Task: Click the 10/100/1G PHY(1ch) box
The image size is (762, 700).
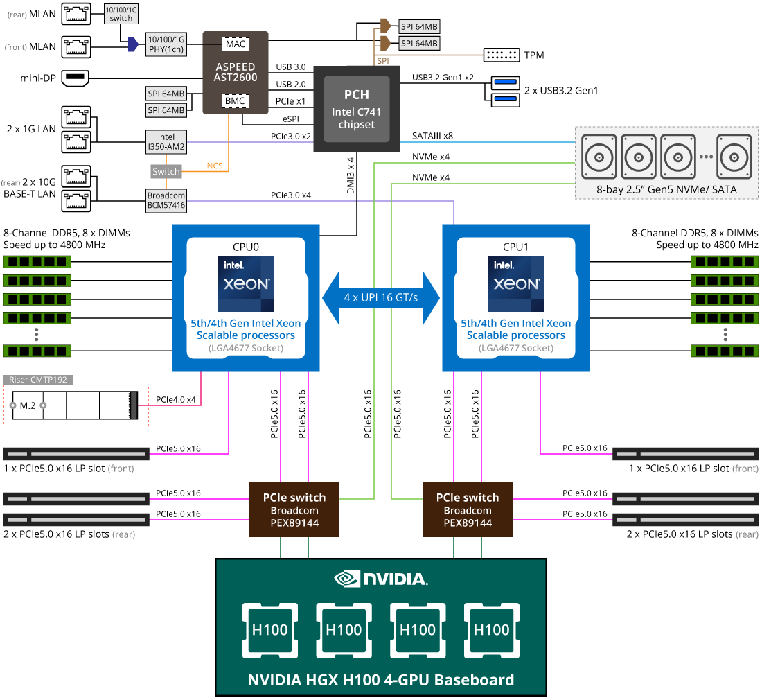Action: tap(166, 44)
